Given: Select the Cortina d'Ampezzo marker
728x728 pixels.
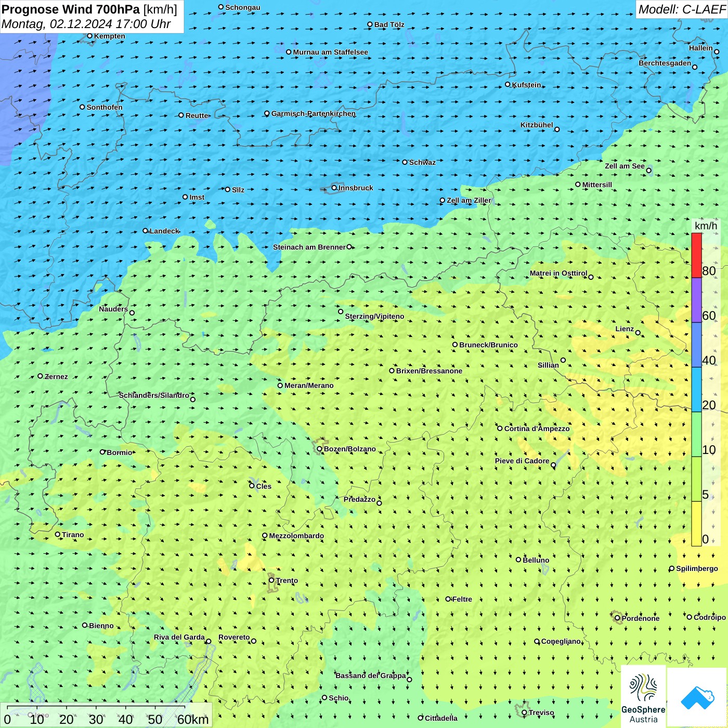Looking at the screenshot, I should 500,428.
